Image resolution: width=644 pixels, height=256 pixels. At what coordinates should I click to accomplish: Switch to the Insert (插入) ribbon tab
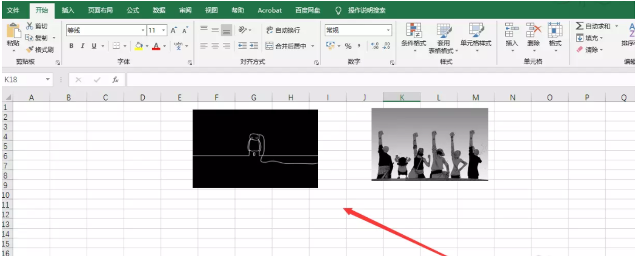pos(68,10)
